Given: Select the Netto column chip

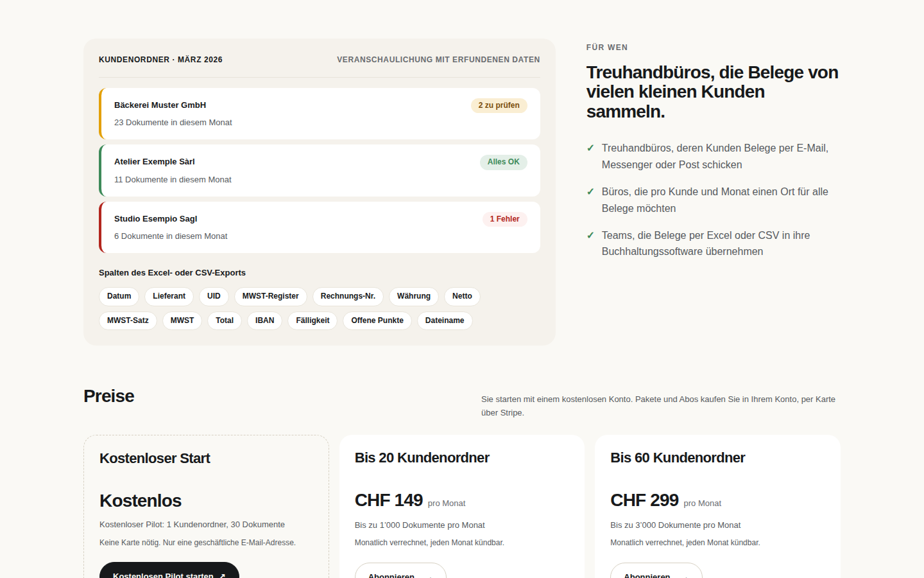Looking at the screenshot, I should 462,296.
